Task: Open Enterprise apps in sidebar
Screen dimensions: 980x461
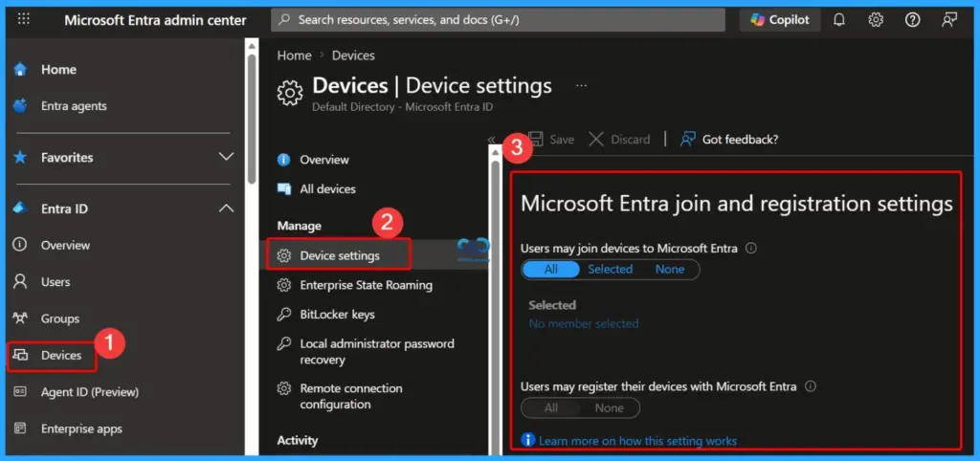Action: pos(81,428)
